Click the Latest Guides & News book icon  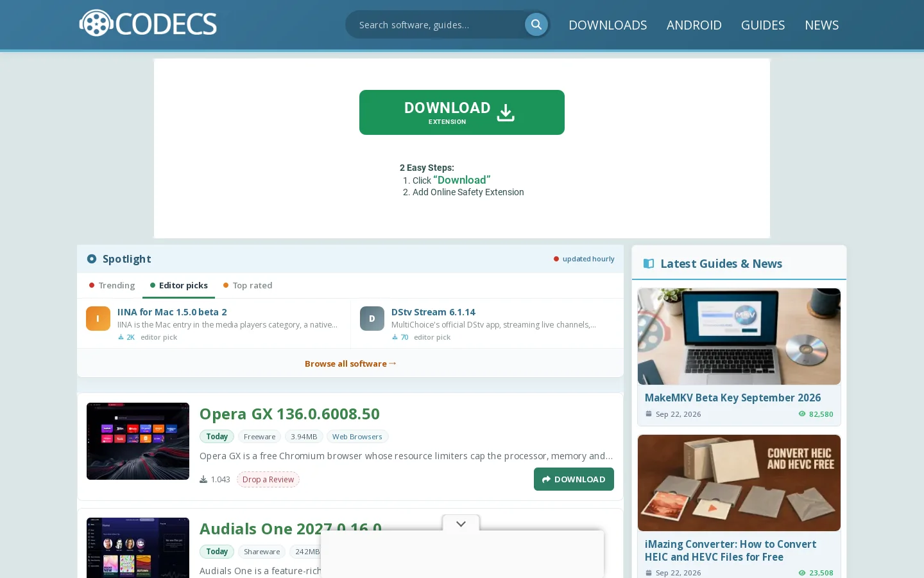point(649,264)
